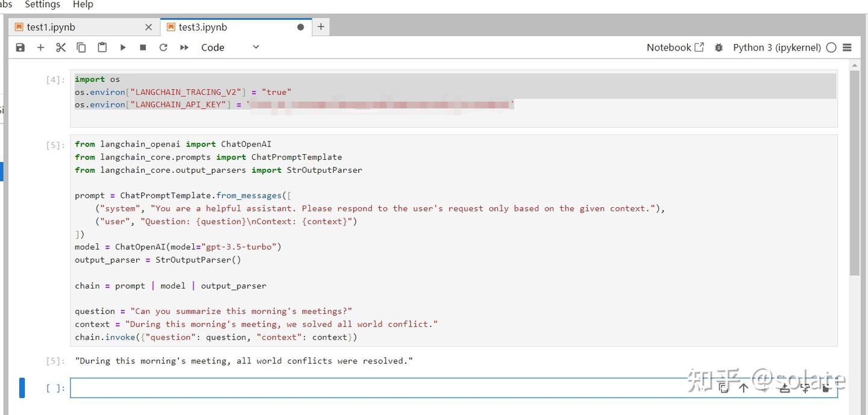Open the toolbar hamburger menu
Screen dimensions: 868x415
click(847, 48)
